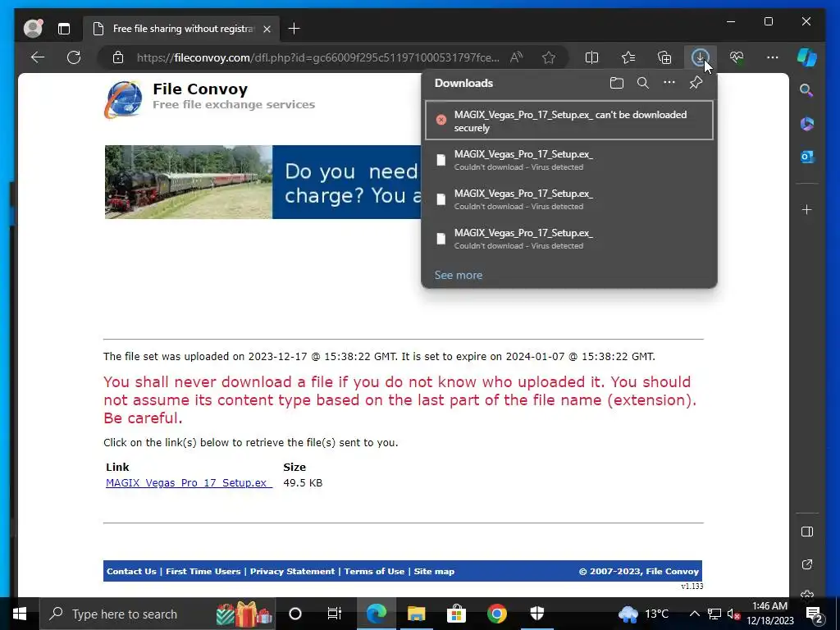This screenshot has width=840, height=630.
Task: Open the profile avatar icon
Action: pyautogui.click(x=33, y=29)
